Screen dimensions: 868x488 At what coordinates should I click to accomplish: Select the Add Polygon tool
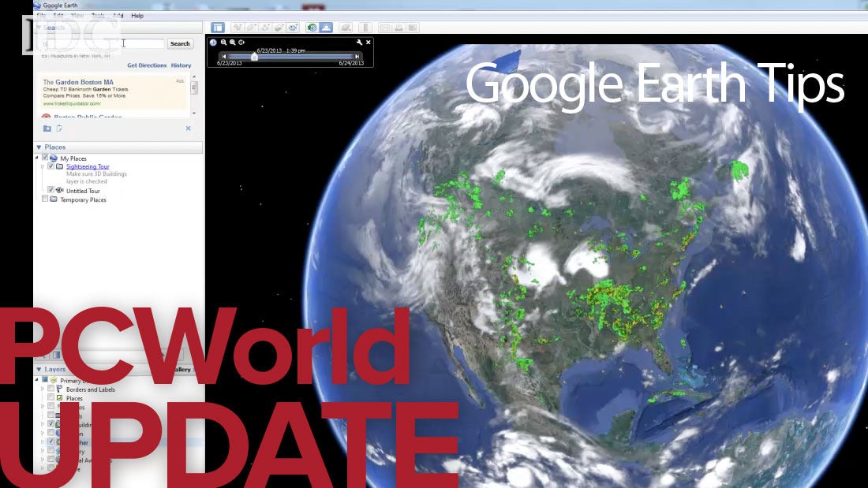pyautogui.click(x=251, y=28)
